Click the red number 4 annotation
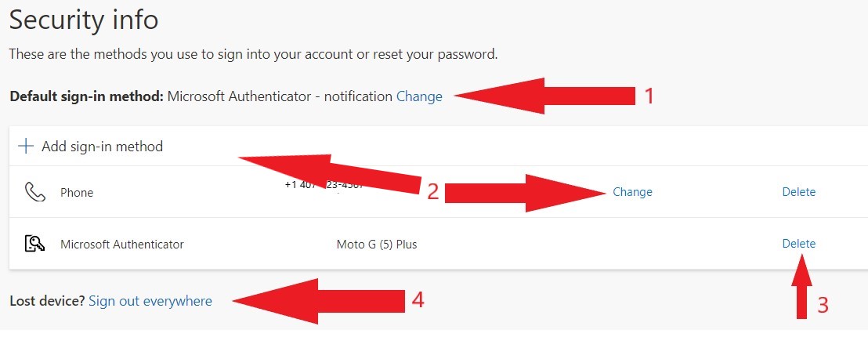868x348 pixels. point(418,300)
